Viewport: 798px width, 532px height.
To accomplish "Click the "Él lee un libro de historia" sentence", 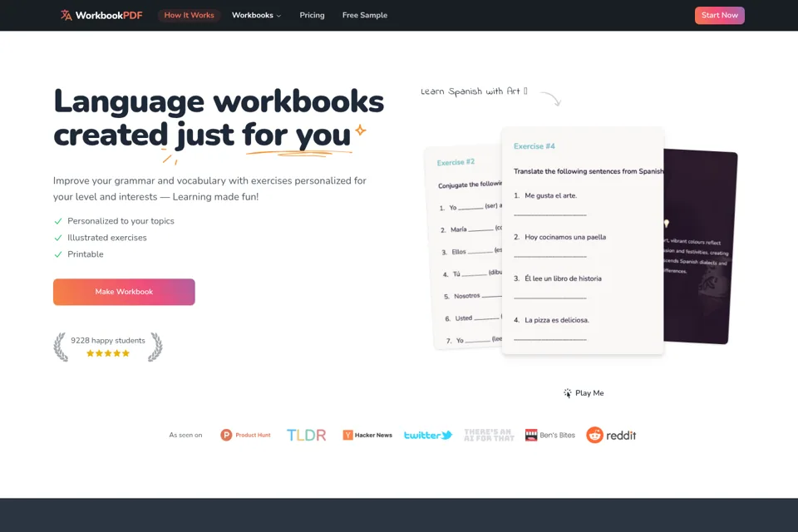I will (x=563, y=278).
